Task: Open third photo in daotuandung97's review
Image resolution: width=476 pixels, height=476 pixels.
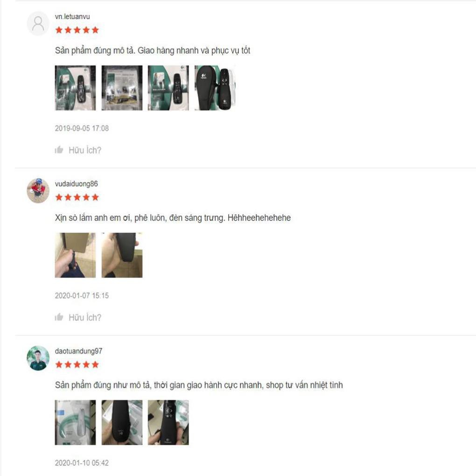Action: 168,422
